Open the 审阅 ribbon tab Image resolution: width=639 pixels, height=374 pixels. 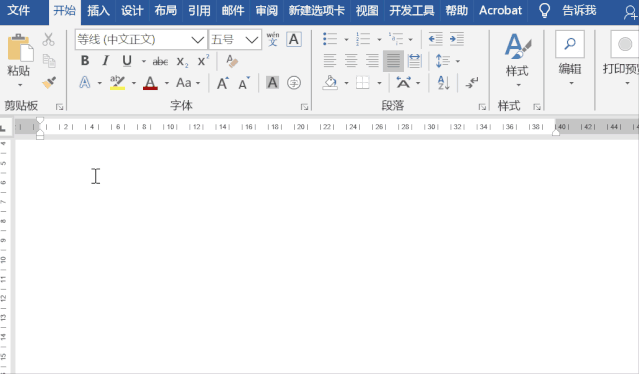pyautogui.click(x=267, y=11)
